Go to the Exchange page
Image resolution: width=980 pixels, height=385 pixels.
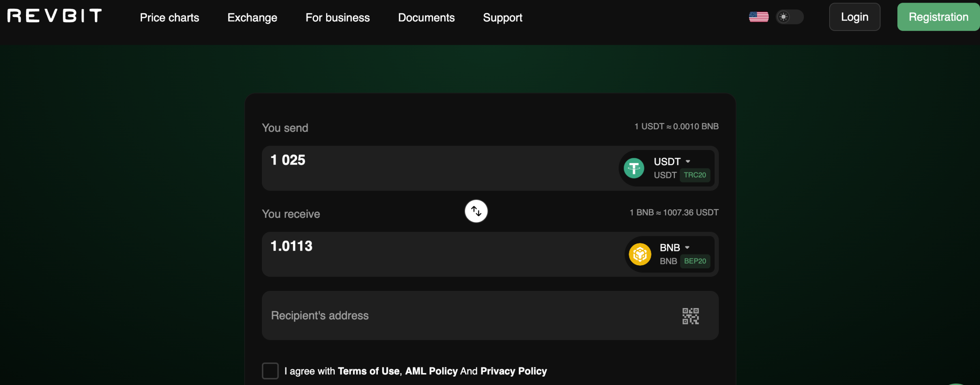coord(252,18)
